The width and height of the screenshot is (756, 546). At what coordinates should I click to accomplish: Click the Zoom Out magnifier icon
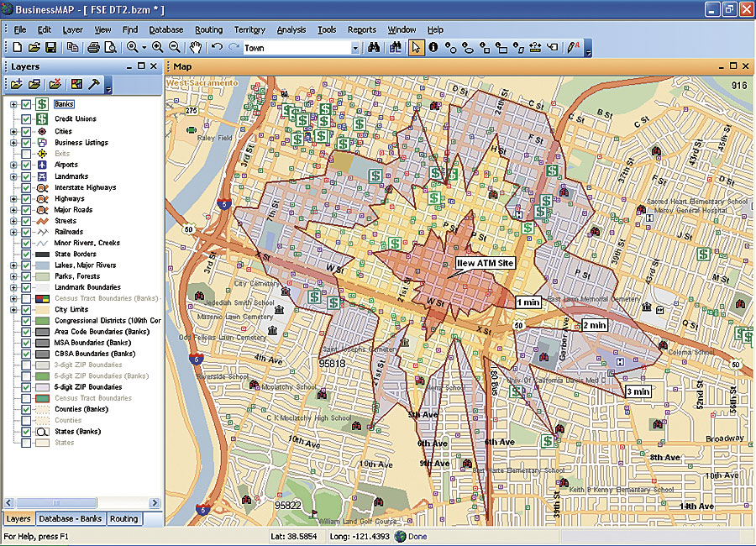tap(175, 48)
